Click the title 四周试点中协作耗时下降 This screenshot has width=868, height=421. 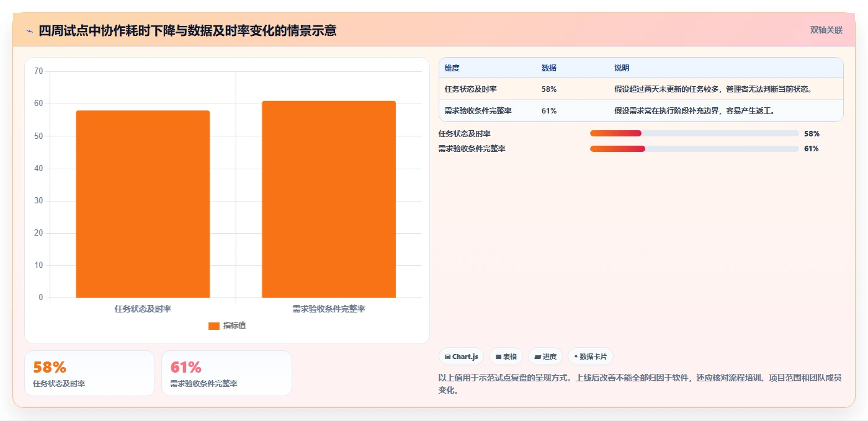(187, 30)
